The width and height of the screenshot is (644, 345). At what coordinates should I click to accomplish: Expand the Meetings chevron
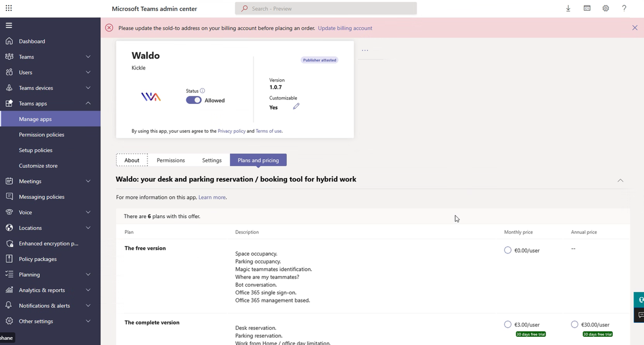88,181
